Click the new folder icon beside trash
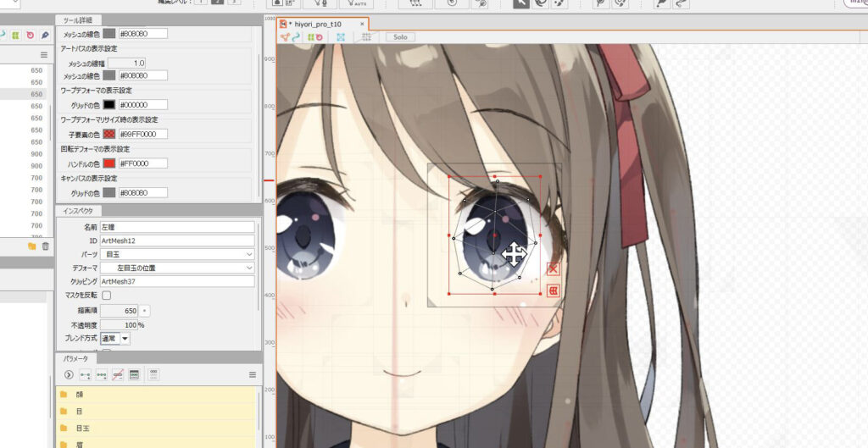This screenshot has height=448, width=868. tap(32, 246)
